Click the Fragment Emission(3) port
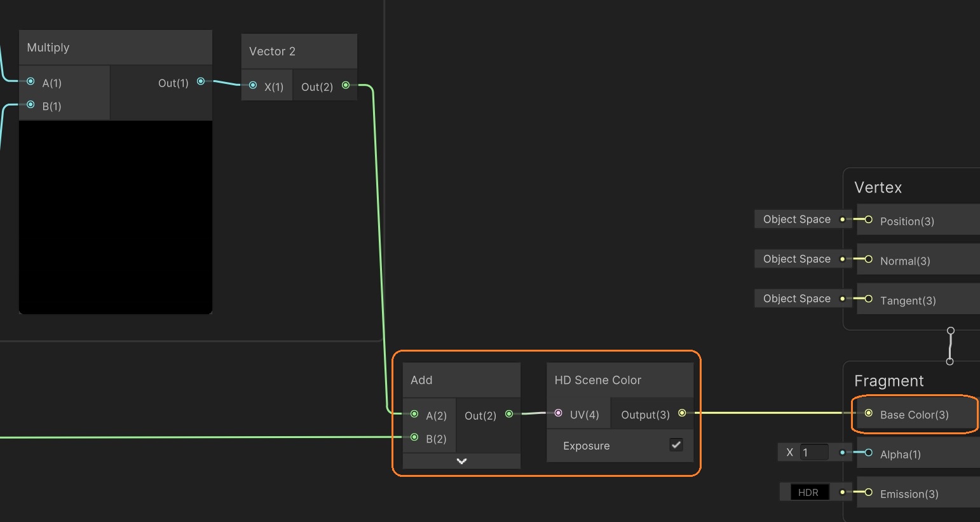 click(x=869, y=492)
